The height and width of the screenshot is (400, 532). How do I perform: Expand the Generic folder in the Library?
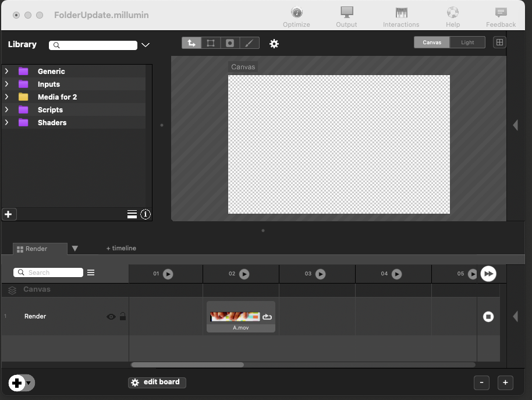[6, 71]
